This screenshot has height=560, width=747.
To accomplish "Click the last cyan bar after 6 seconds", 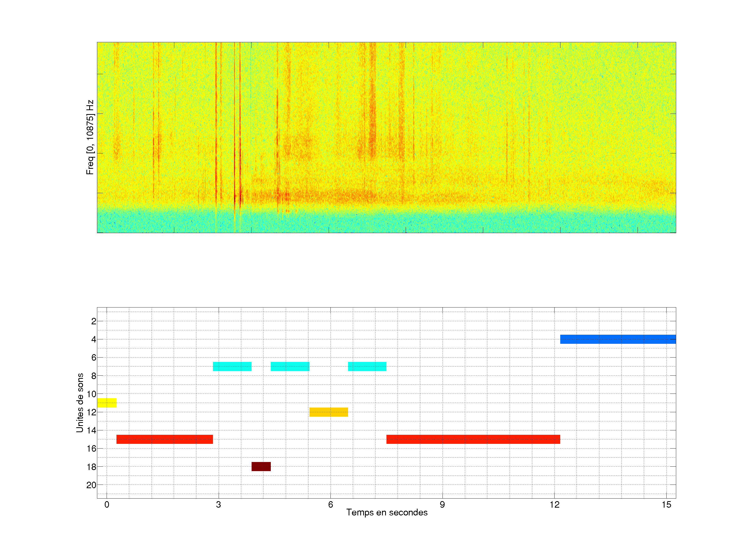I will [x=367, y=367].
